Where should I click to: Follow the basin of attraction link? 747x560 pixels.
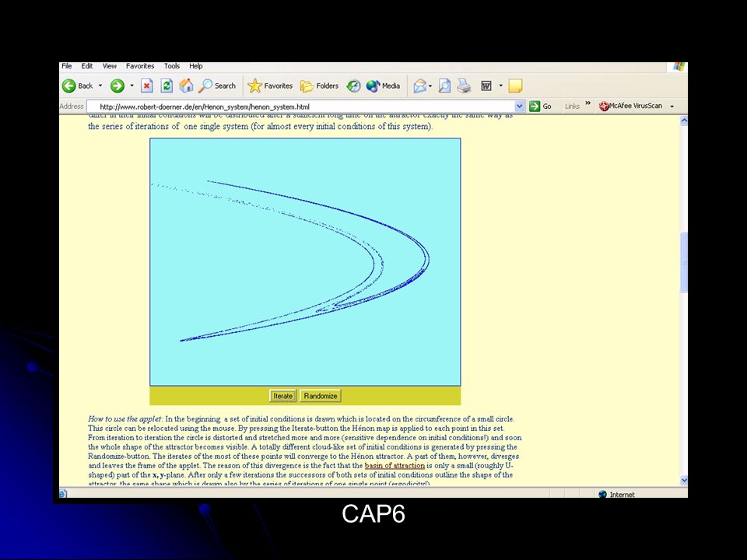click(395, 466)
